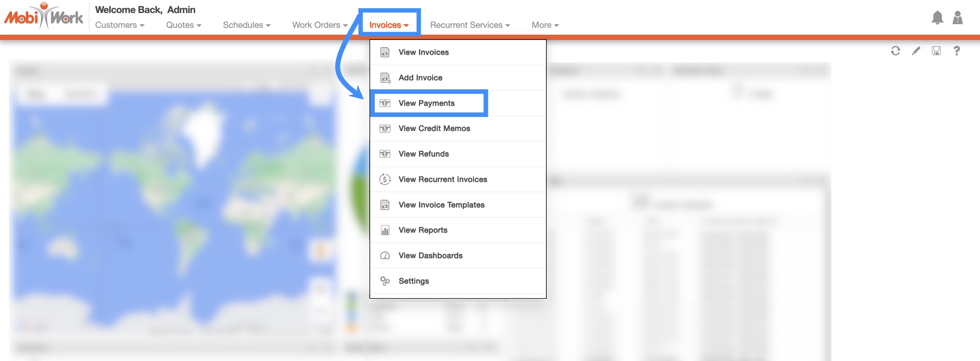This screenshot has width=980, height=361.
Task: Click the save floppy disk icon
Action: 936,51
